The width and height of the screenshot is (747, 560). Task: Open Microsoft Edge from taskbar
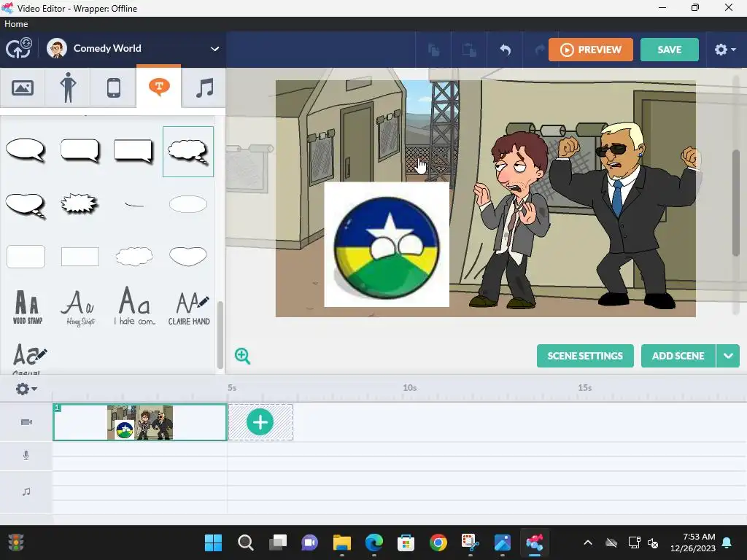[x=374, y=542]
